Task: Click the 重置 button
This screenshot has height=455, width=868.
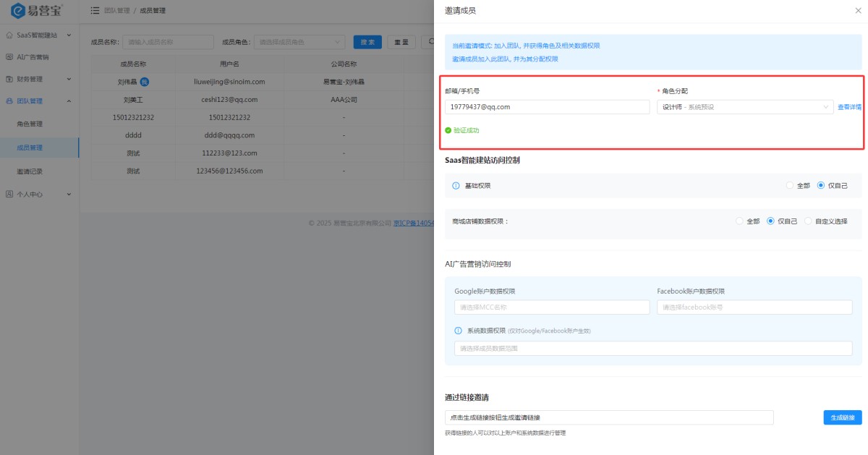Action: [x=401, y=42]
